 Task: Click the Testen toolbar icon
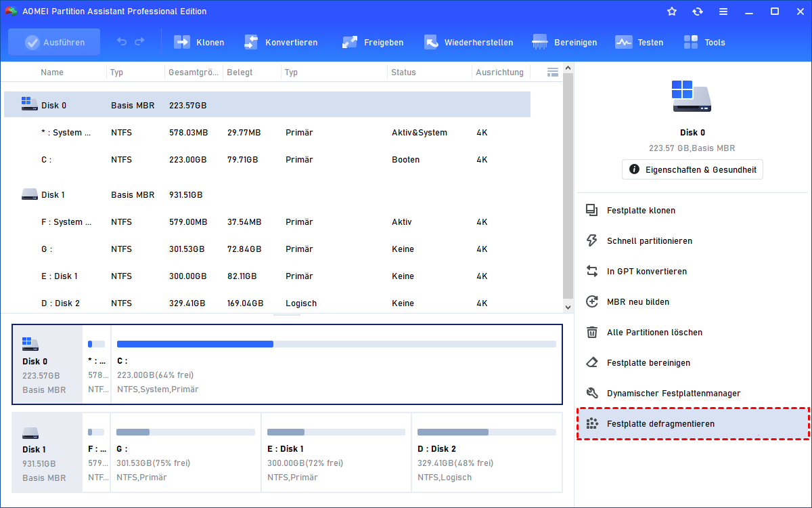623,42
